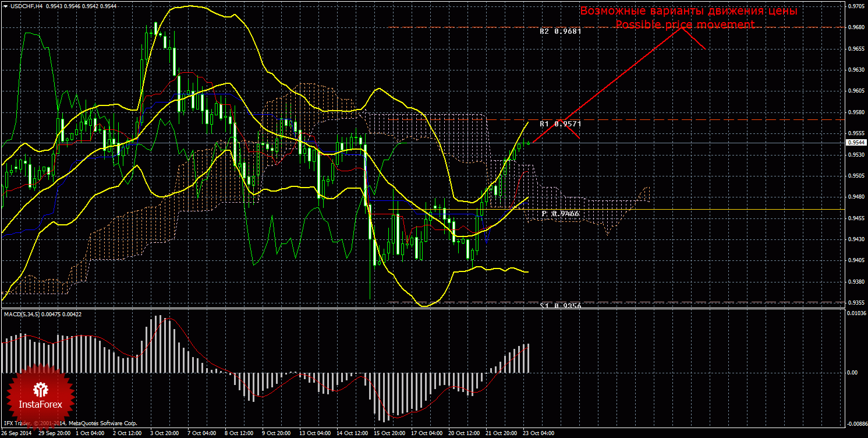This screenshot has width=868, height=438.
Task: Click the P 0.9466 pivot label
Action: point(560,214)
